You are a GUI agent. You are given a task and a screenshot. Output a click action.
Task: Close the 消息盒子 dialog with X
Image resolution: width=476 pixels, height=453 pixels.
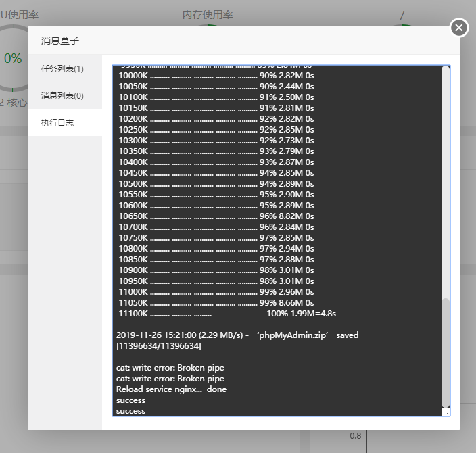coord(459,28)
